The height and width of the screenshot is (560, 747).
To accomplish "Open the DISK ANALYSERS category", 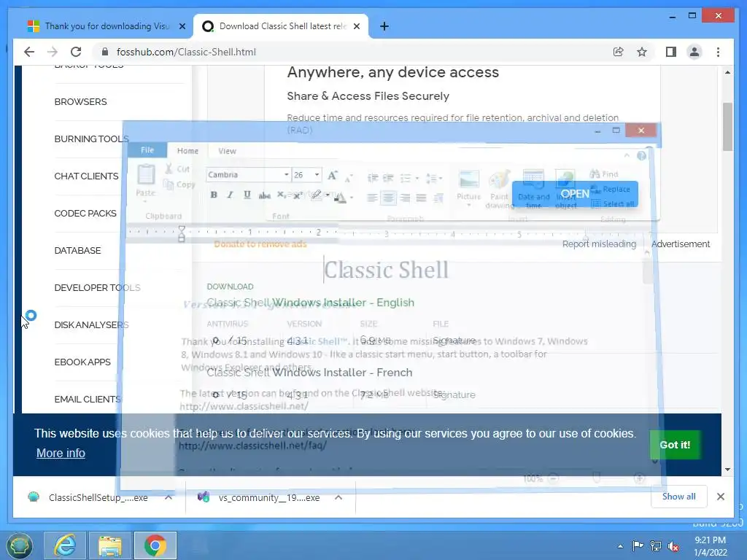I will tap(91, 324).
